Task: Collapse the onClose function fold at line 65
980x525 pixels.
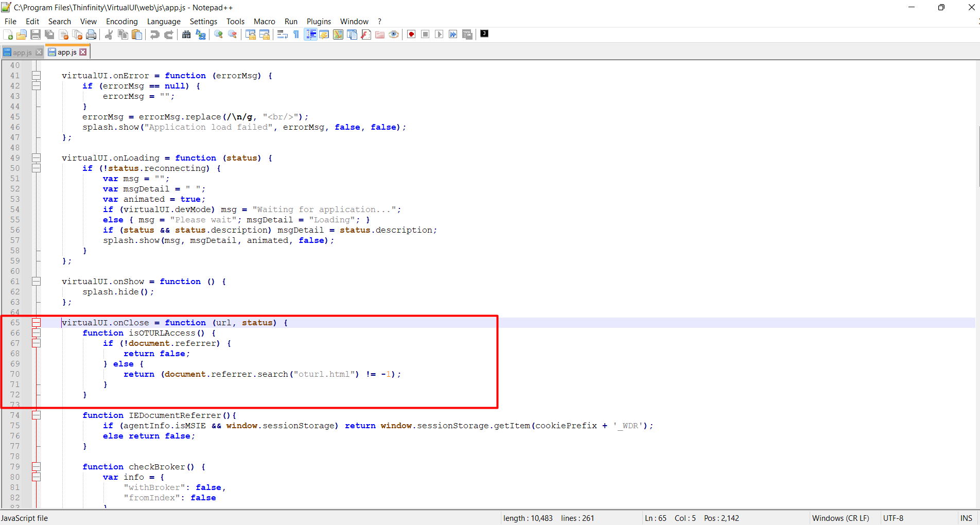Action: tap(37, 323)
